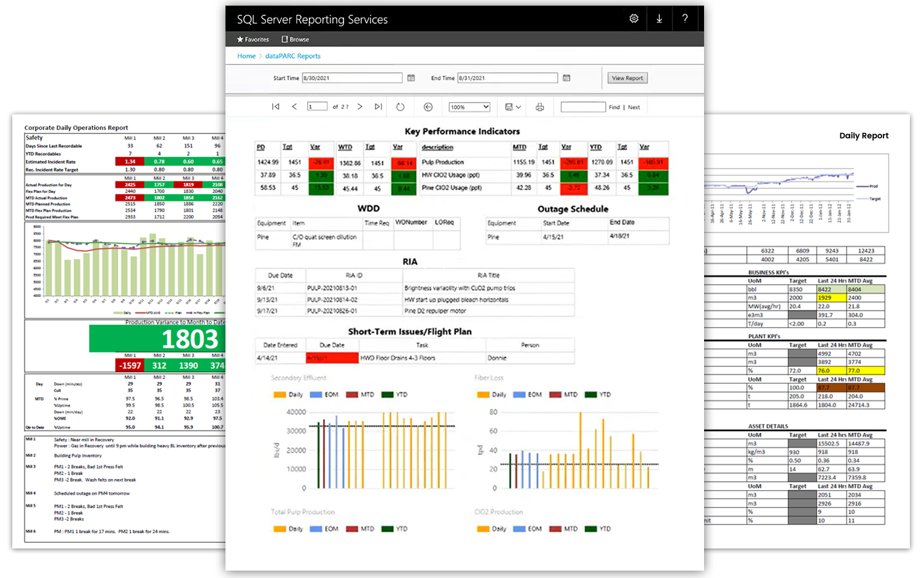The height and width of the screenshot is (578, 924).
Task: Select the HW ClO2 Usage (ppt) row
Action: pos(451,175)
